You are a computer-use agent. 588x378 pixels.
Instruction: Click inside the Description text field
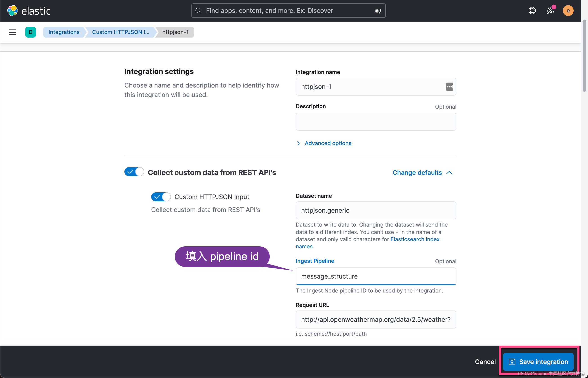tap(376, 121)
